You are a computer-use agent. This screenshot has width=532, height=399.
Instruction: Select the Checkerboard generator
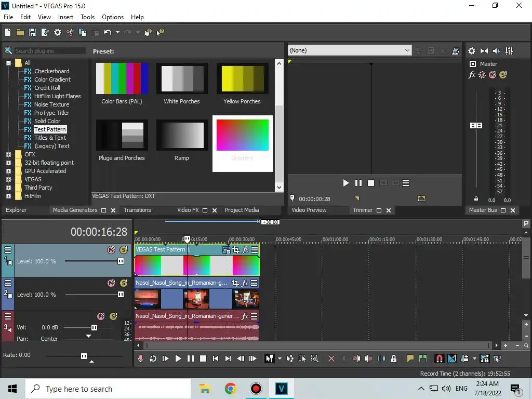pos(51,71)
